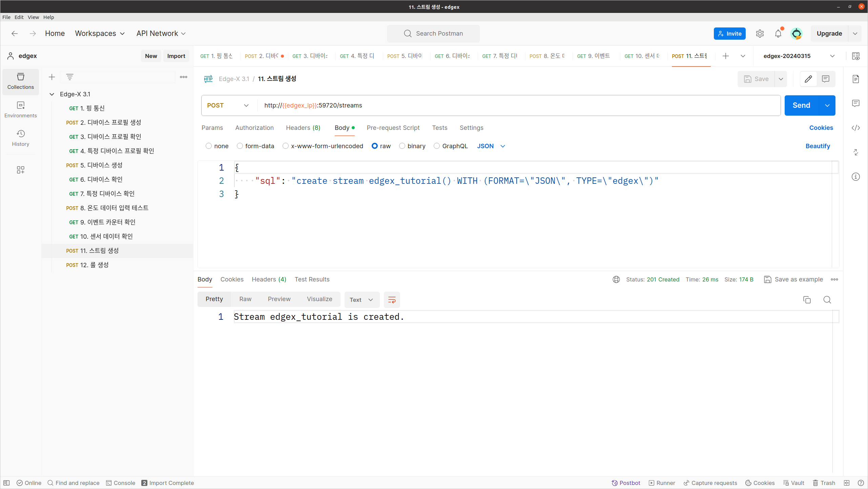868x489 pixels.
Task: Select the raw body type
Action: click(x=375, y=146)
